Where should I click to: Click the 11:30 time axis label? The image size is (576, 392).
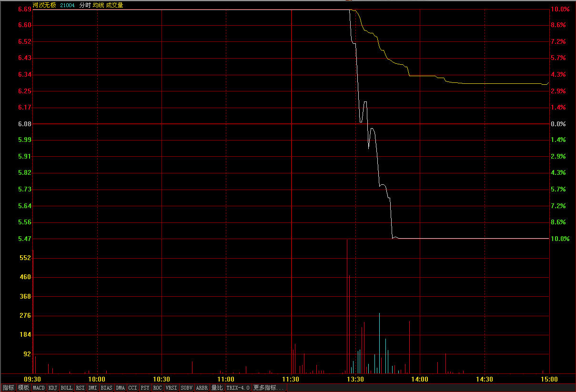click(x=291, y=379)
